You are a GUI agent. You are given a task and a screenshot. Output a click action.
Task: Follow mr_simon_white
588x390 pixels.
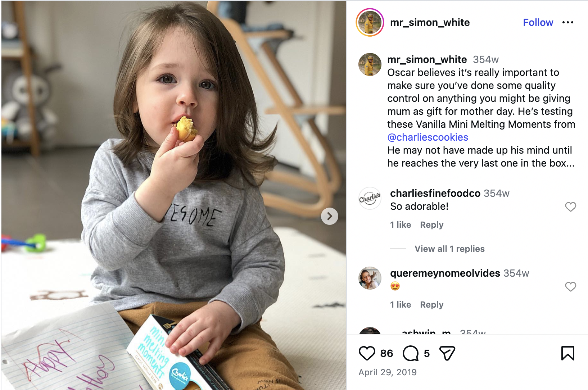point(538,22)
